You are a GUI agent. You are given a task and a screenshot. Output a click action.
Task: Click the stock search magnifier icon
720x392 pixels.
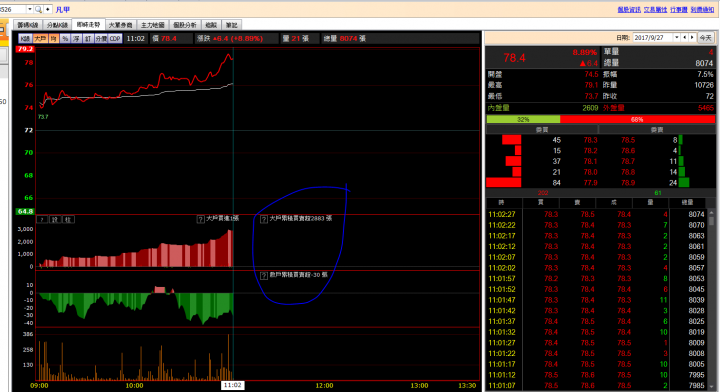pyautogui.click(x=38, y=9)
